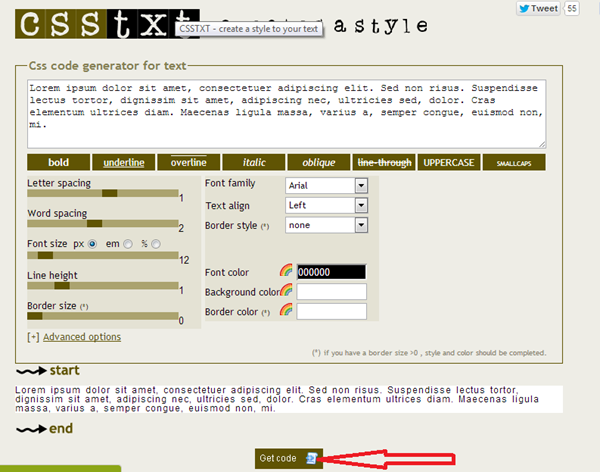
Task: Toggle the bold style button
Action: (x=59, y=162)
